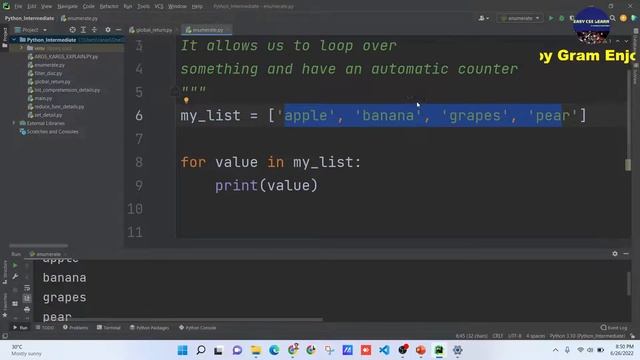The height and width of the screenshot is (360, 640).
Task: Hide the Run panel with minus icon
Action: 626,254
